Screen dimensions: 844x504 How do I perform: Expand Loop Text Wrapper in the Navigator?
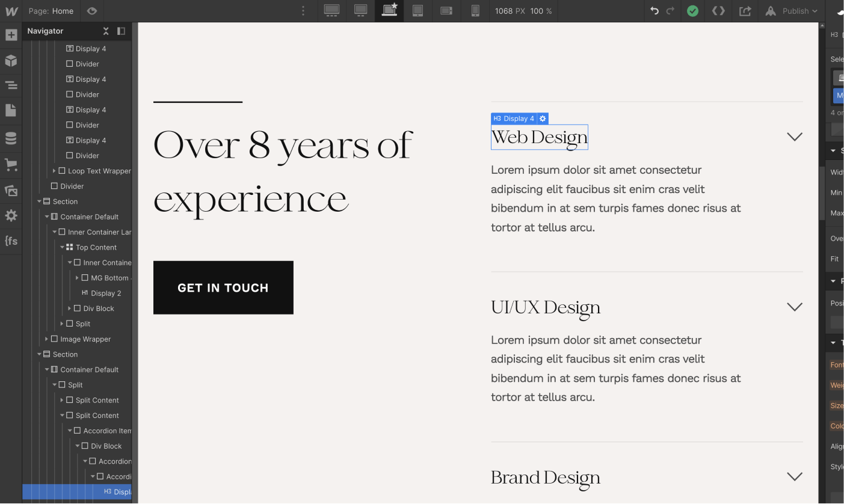[54, 171]
